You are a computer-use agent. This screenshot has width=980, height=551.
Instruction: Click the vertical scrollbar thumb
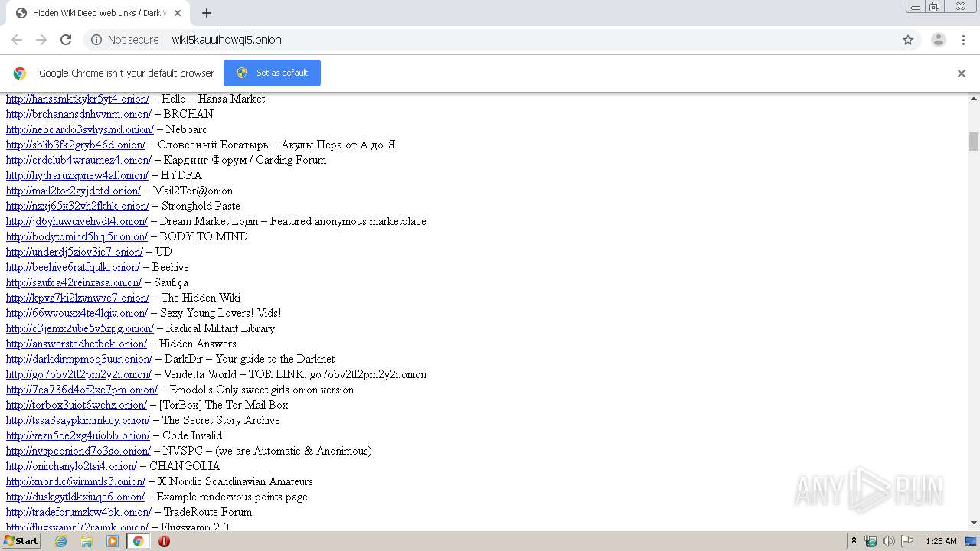click(x=974, y=142)
